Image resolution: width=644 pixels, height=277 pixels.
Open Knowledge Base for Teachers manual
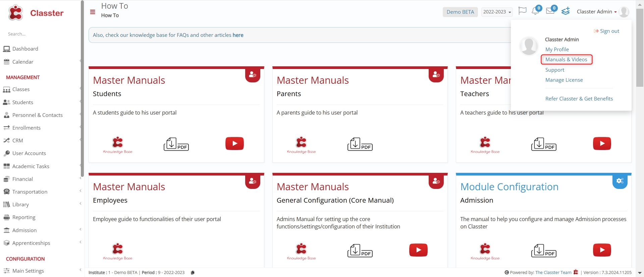pos(485,145)
